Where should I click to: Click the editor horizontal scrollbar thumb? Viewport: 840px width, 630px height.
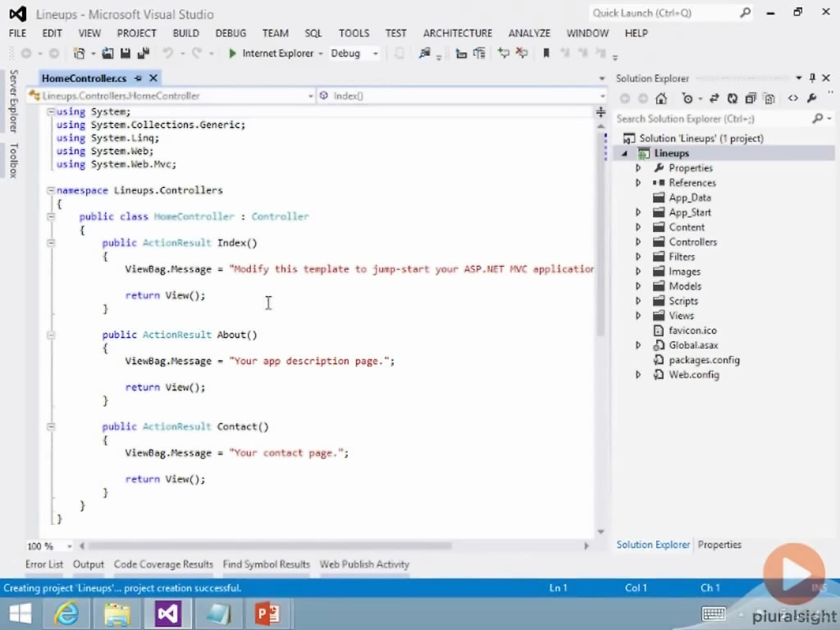[x=269, y=546]
